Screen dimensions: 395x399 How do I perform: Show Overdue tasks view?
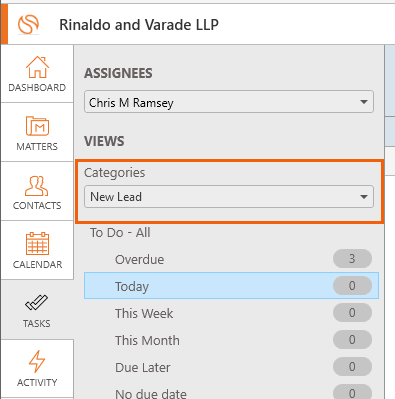tap(231, 259)
